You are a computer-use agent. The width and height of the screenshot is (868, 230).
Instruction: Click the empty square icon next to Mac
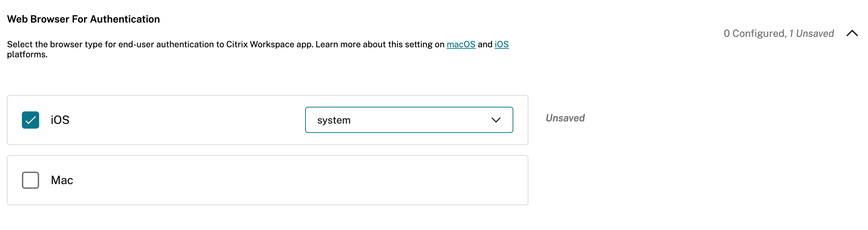pyautogui.click(x=31, y=180)
